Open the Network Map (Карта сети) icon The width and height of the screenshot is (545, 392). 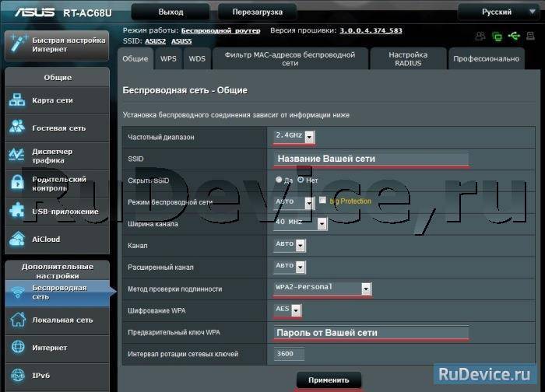coord(17,100)
